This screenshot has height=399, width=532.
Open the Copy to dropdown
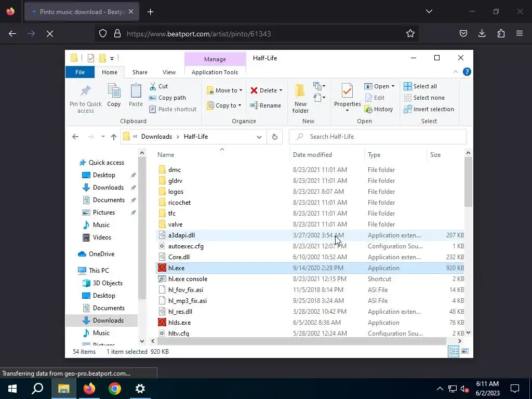coord(224,105)
